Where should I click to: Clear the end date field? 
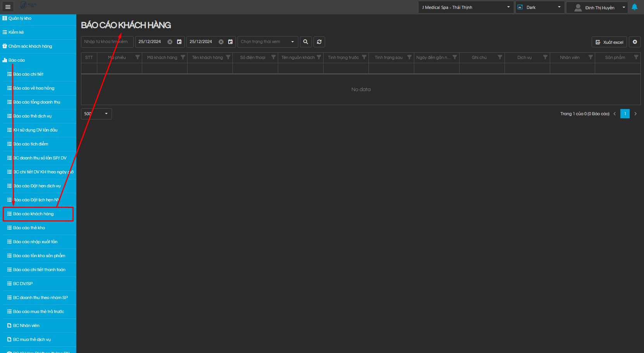coord(221,42)
